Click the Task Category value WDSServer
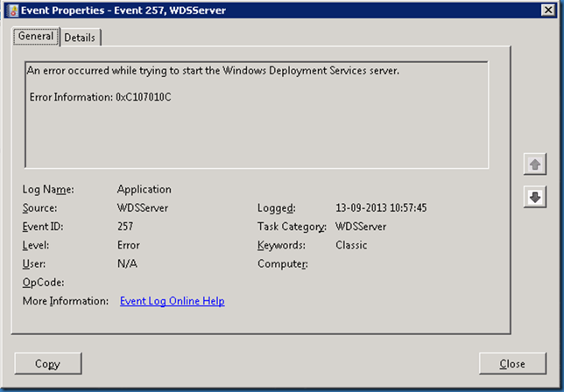The image size is (564, 392). tap(361, 227)
